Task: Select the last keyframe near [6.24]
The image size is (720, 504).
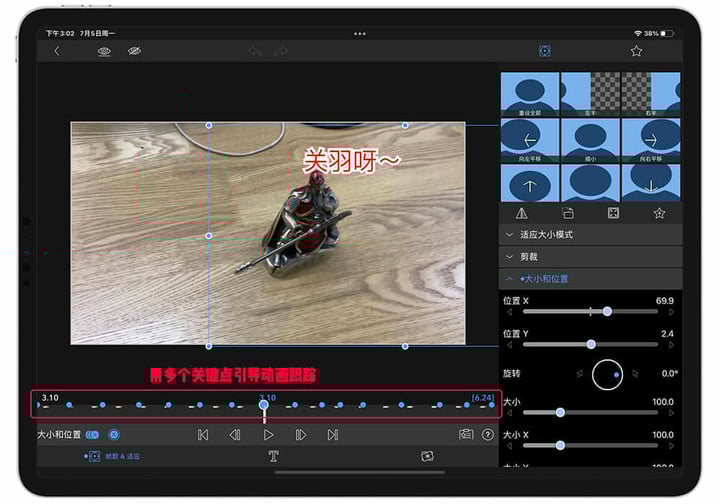Action: click(492, 405)
